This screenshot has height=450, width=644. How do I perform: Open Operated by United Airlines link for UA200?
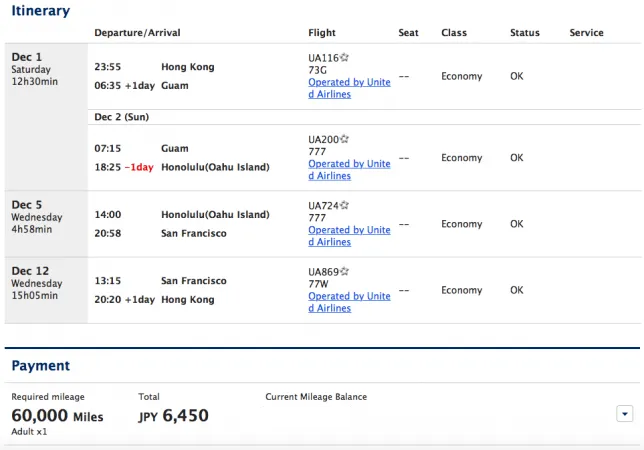click(349, 170)
